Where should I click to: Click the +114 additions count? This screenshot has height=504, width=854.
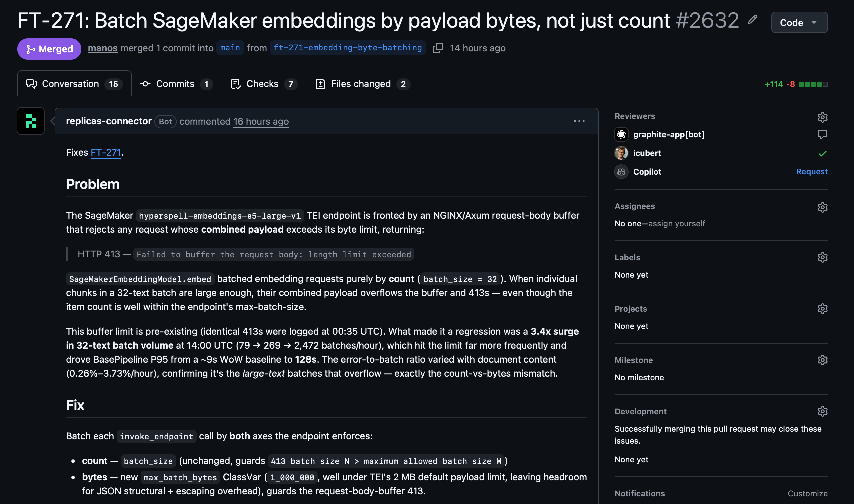(x=774, y=84)
